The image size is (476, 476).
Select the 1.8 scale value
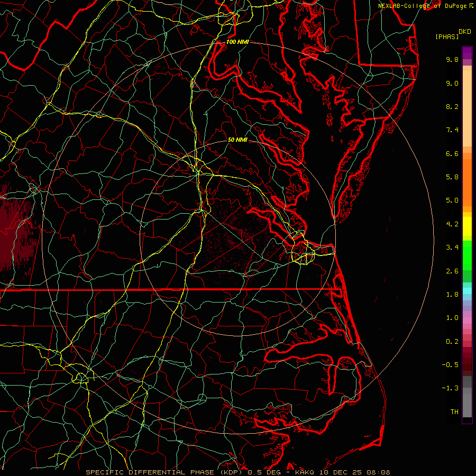pyautogui.click(x=452, y=295)
